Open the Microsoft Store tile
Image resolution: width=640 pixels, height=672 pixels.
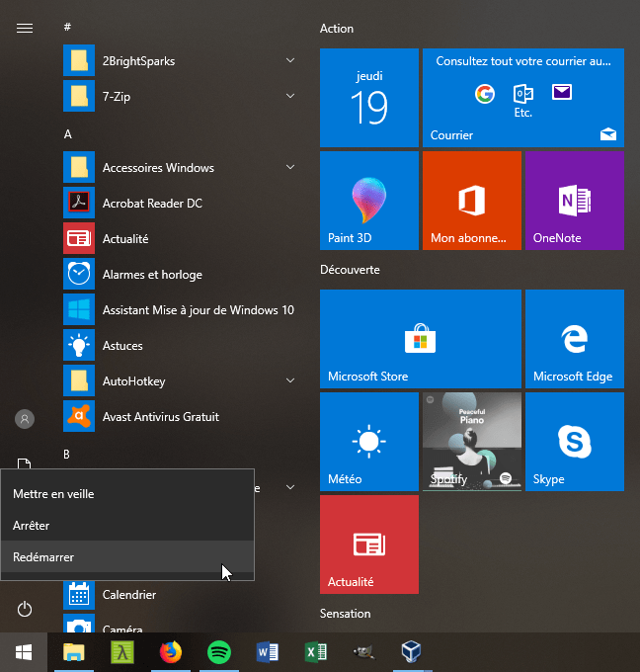[x=421, y=339]
